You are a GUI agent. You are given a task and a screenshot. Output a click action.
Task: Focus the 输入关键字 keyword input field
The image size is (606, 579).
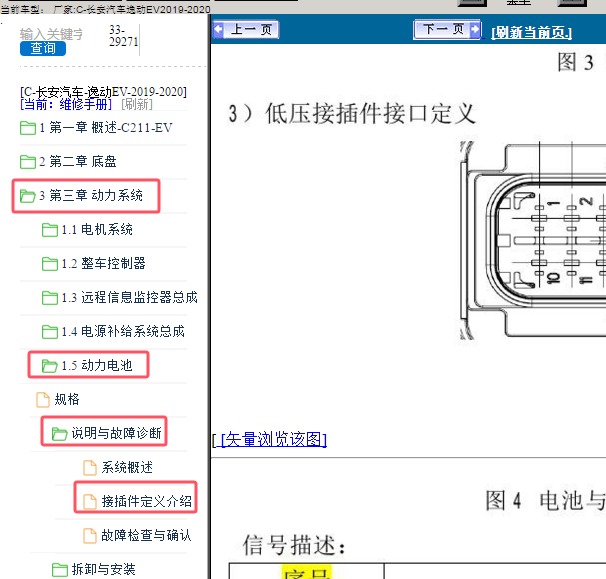[x=51, y=34]
